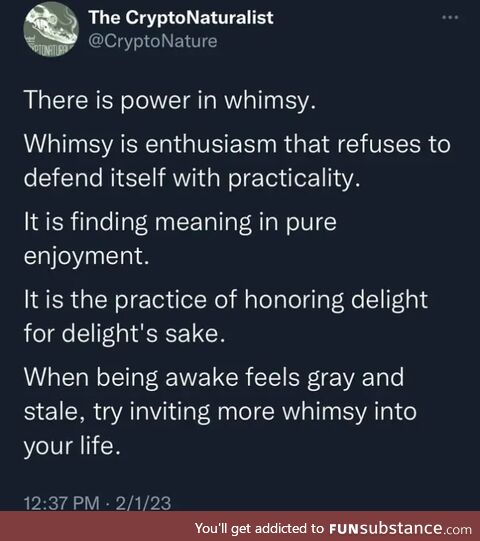The width and height of the screenshot is (480, 541).
Task: Click The CryptoNaturalist profile avatar
Action: (51, 31)
